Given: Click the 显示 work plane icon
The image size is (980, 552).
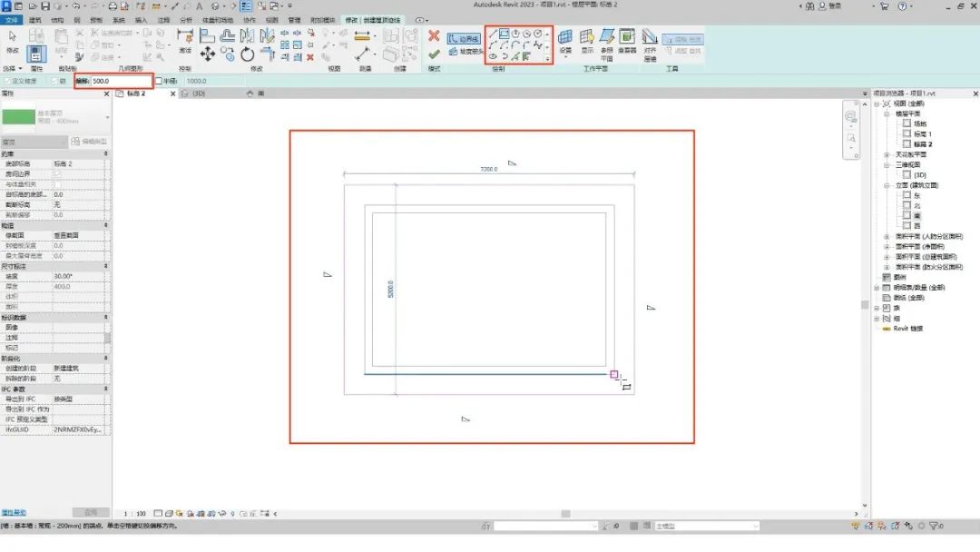Looking at the screenshot, I should 587,42.
